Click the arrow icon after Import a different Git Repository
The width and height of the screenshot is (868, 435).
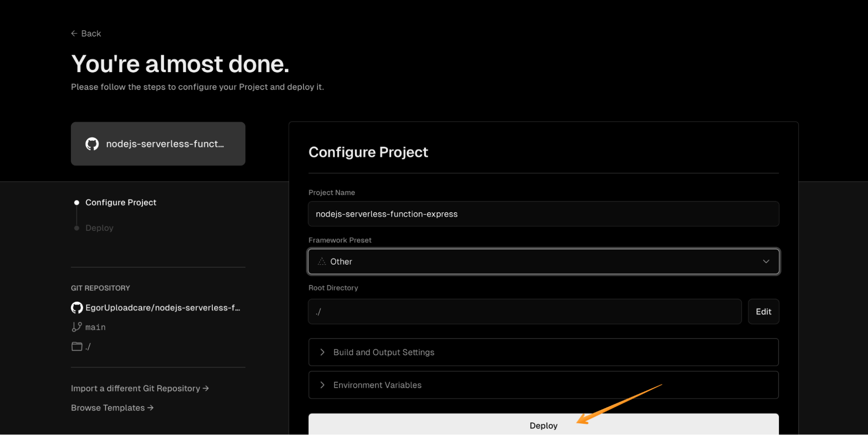click(x=205, y=388)
